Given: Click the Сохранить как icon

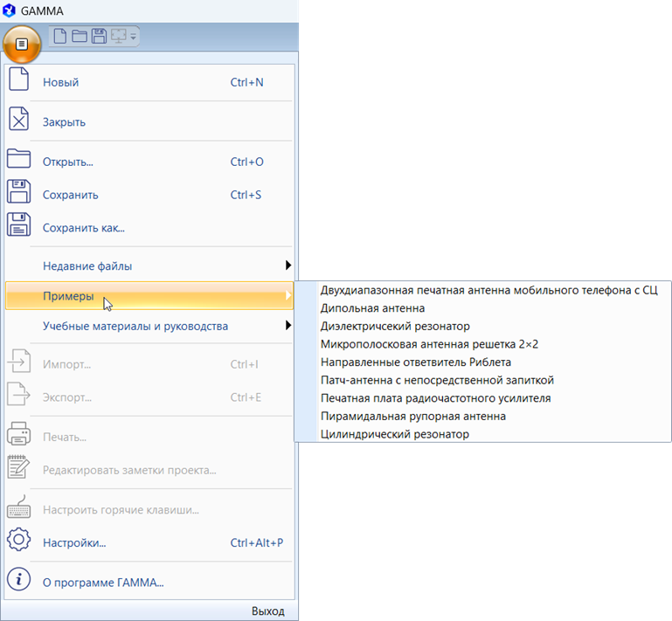Looking at the screenshot, I should tap(19, 227).
